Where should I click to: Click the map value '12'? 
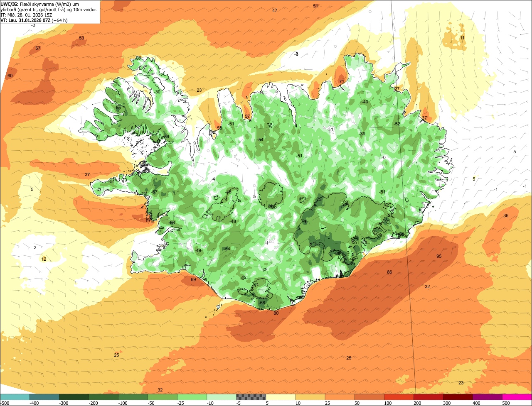tap(44, 259)
